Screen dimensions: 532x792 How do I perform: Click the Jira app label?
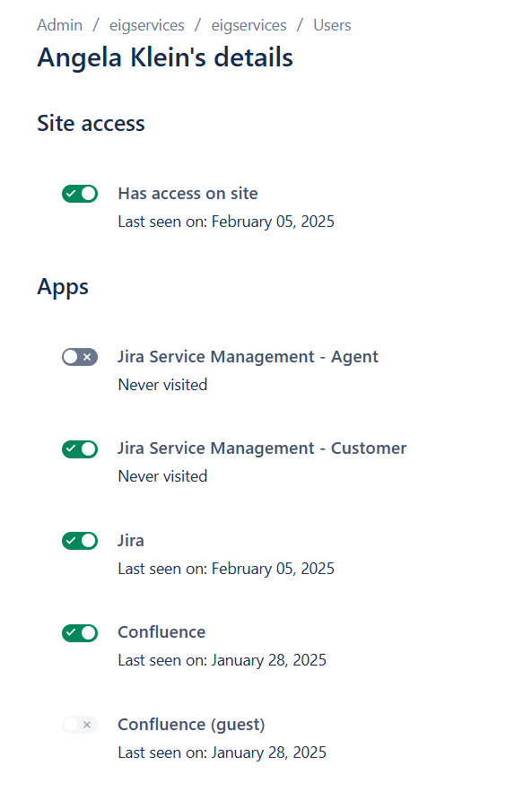(131, 541)
